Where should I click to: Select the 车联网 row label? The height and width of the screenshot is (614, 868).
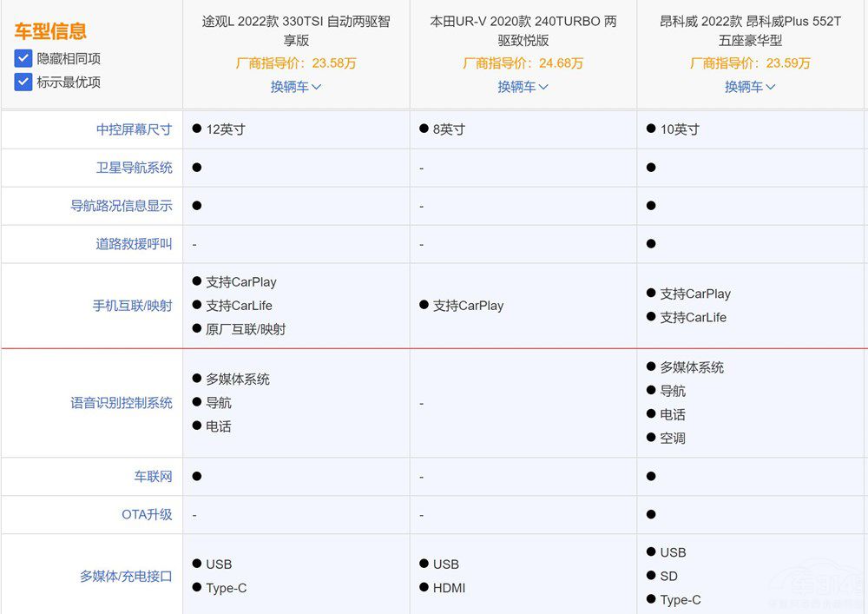(153, 477)
